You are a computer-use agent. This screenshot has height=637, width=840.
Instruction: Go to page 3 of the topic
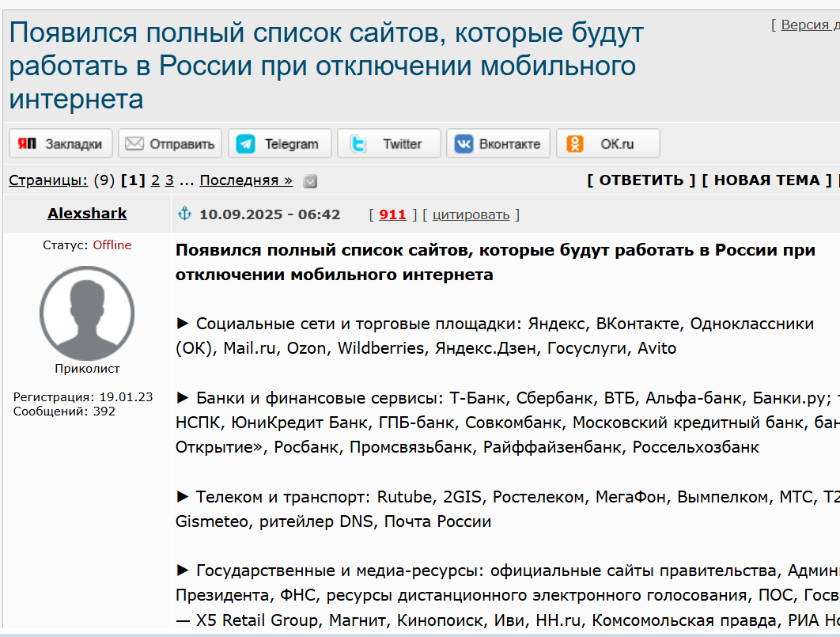[169, 180]
